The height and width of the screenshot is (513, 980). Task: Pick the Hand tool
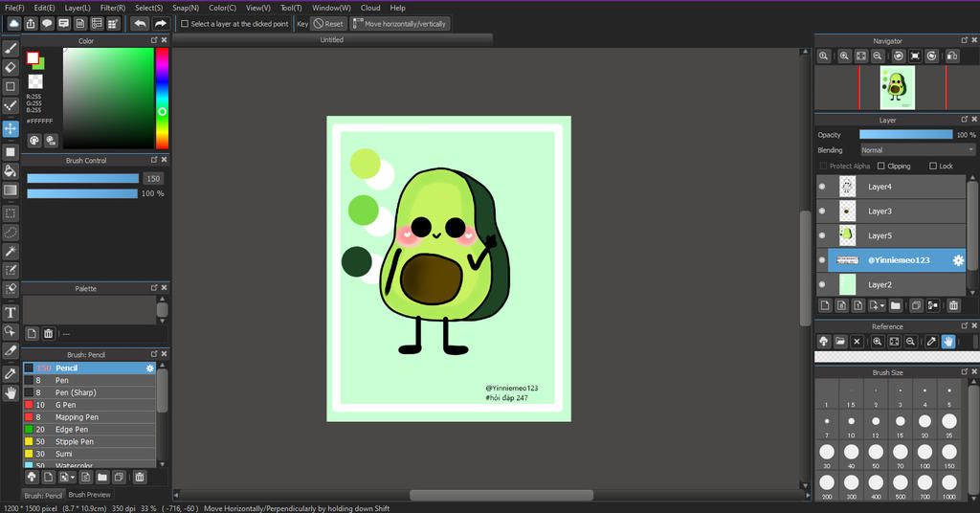(11, 392)
